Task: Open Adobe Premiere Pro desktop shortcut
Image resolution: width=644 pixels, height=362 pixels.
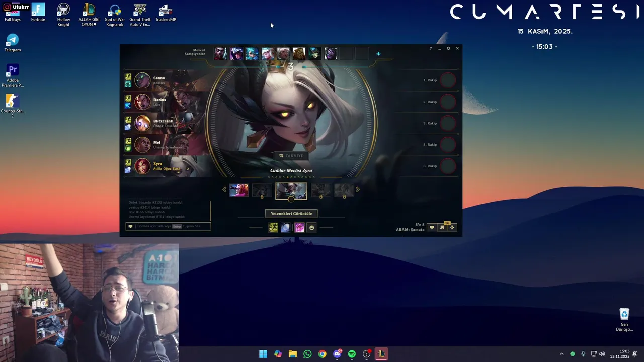Action: [13, 76]
